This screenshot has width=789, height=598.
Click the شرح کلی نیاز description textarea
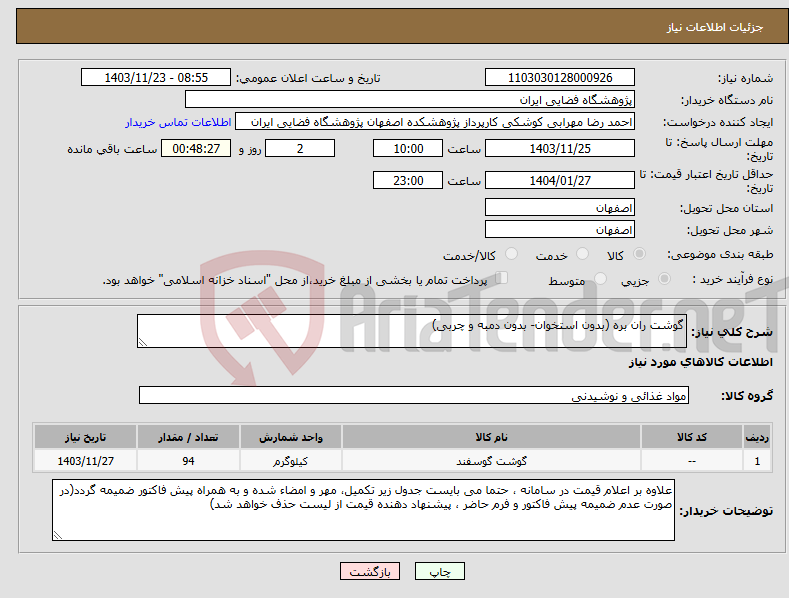coord(412,331)
